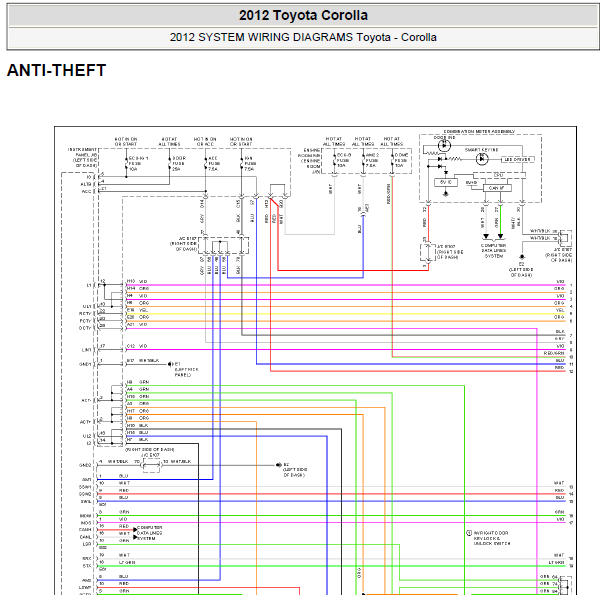Click the 'H14 ORG' wire label
Screen dimensions: 600x595
pos(138,289)
